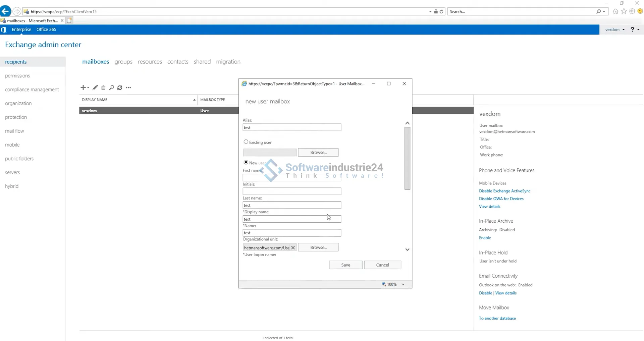Click Disable Exchange ActiveSync link

504,191
